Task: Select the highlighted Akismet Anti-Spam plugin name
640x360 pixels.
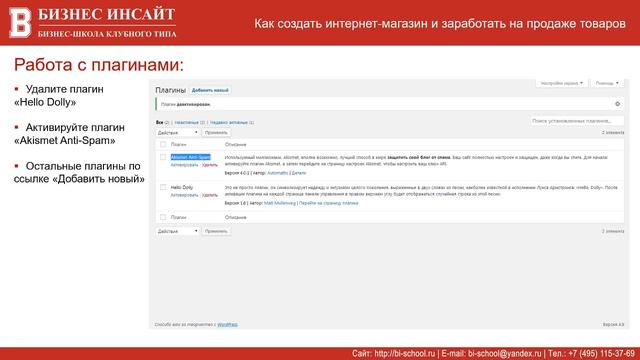Action: [x=191, y=157]
